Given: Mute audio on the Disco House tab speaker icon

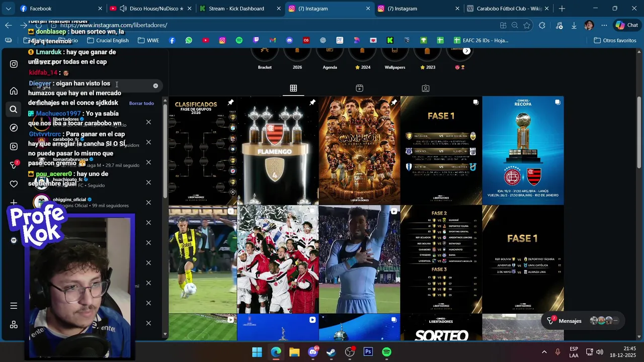Looking at the screenshot, I should [x=123, y=9].
